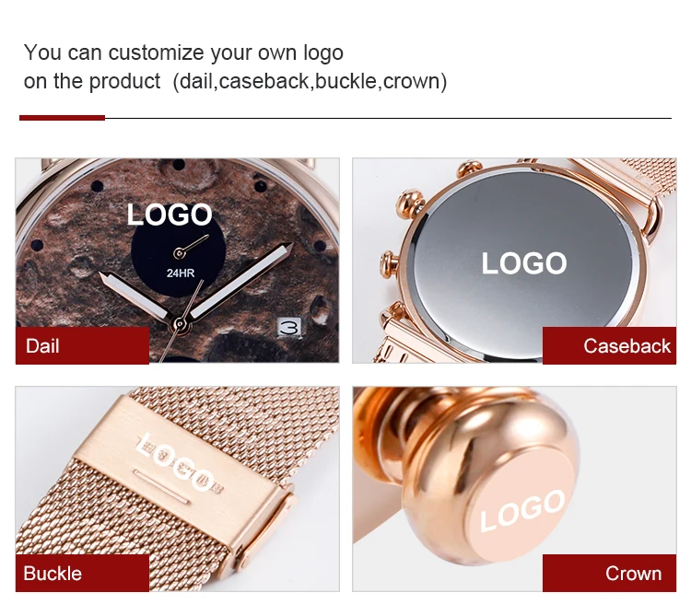Image resolution: width=691 pixels, height=616 pixels.
Task: Click the LOGO text on the buckle
Action: point(175,462)
